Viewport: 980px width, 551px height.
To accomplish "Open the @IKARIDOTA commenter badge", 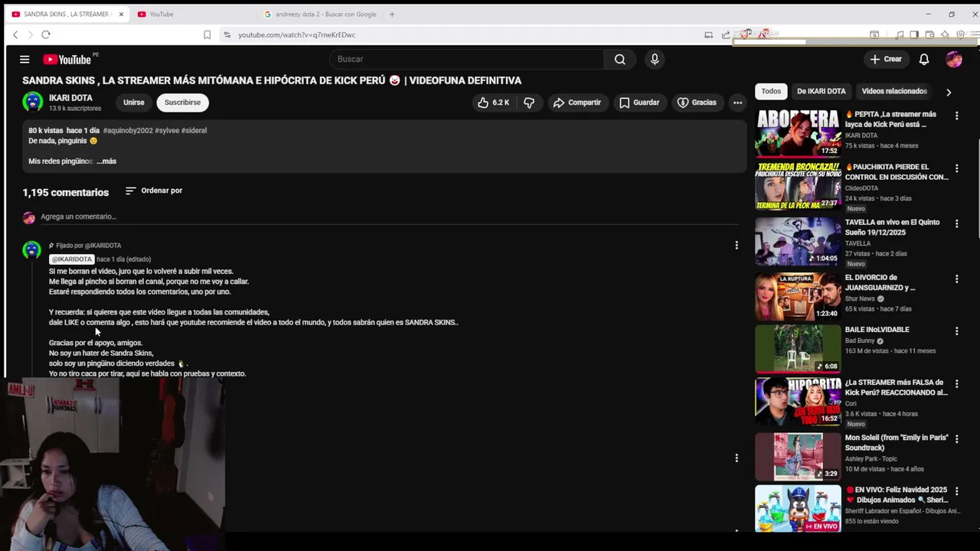I will [x=72, y=259].
